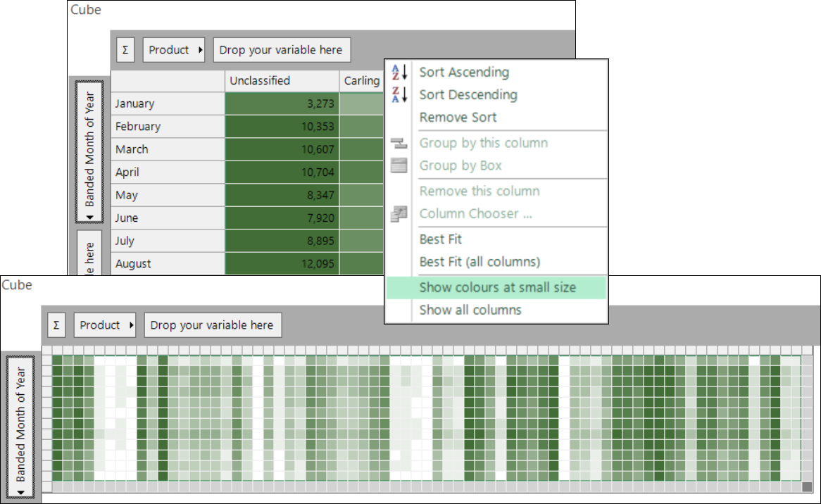The image size is (821, 504).
Task: Choose Show all columns menu entry
Action: coord(470,310)
